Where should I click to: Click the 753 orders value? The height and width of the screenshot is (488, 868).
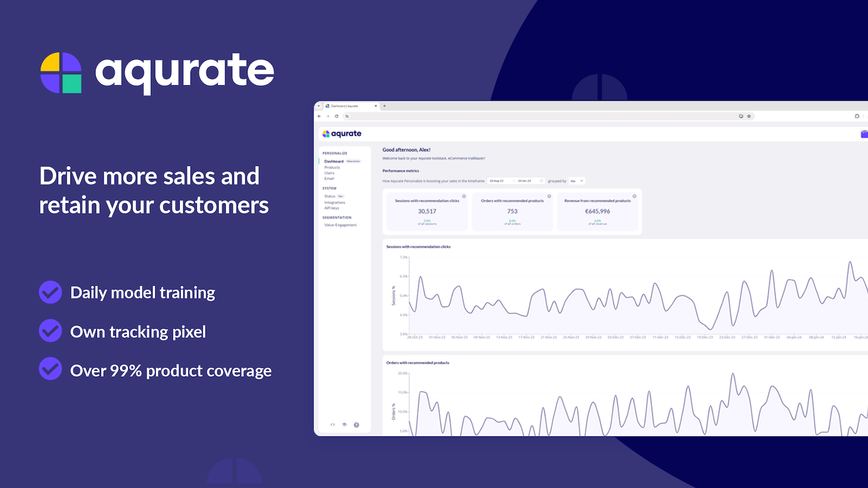pyautogui.click(x=513, y=211)
